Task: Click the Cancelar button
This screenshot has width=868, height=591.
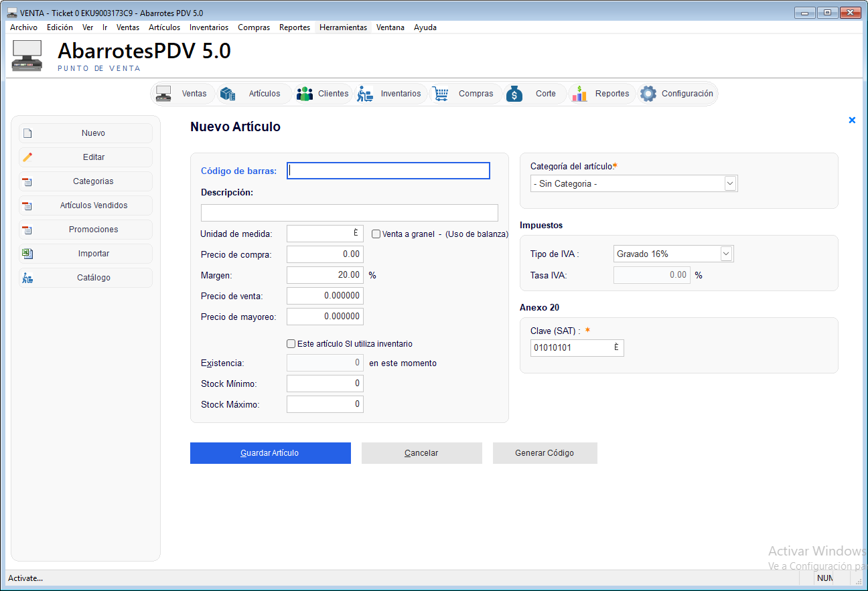Action: click(x=422, y=453)
